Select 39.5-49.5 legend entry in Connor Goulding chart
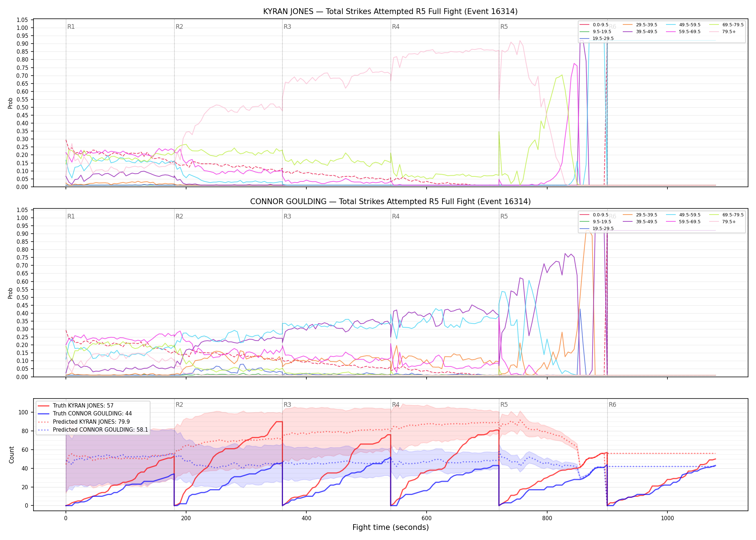756x540 pixels. (x=640, y=222)
